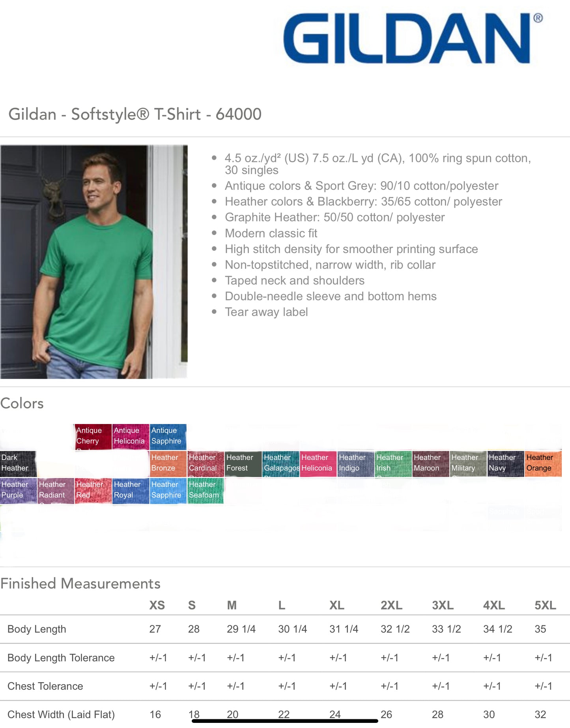This screenshot has width=570, height=728.
Task: Select the Antique Cherry Red color swatch
Action: (93, 437)
